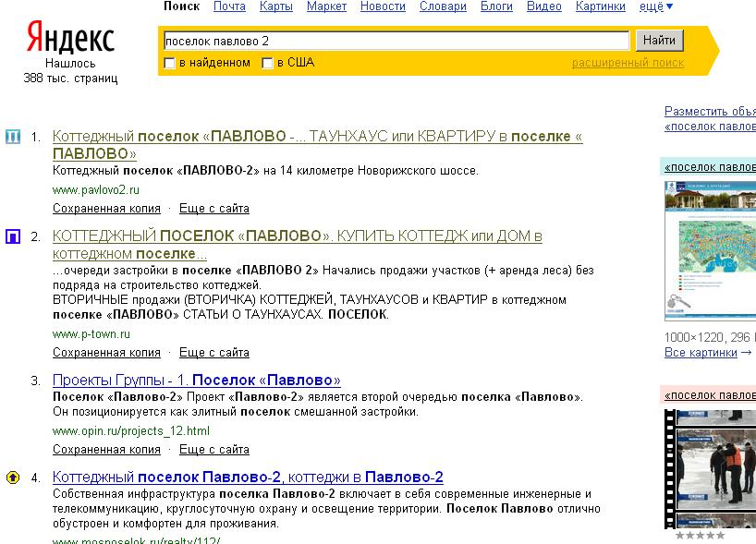The image size is (756, 544).
Task: Open the Новости section
Action: [x=382, y=6]
